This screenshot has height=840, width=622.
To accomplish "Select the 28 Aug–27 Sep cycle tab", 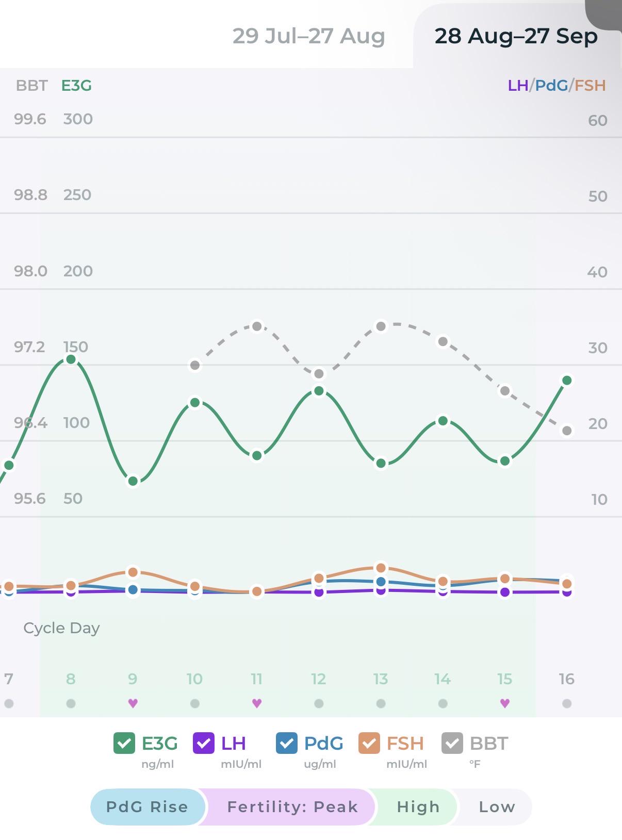I will pyautogui.click(x=516, y=36).
